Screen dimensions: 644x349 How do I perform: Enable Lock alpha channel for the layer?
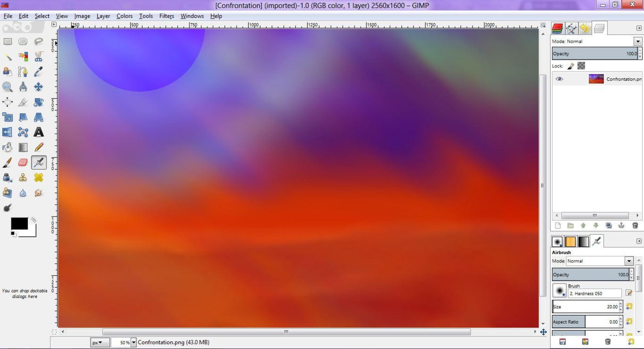coord(580,66)
